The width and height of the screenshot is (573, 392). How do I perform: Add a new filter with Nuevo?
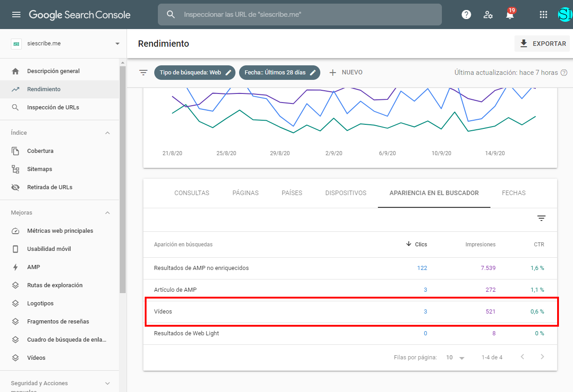pyautogui.click(x=345, y=73)
